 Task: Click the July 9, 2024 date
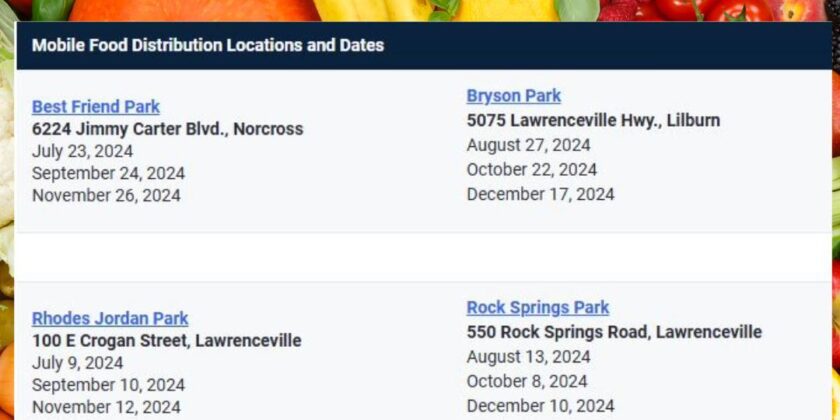[78, 363]
